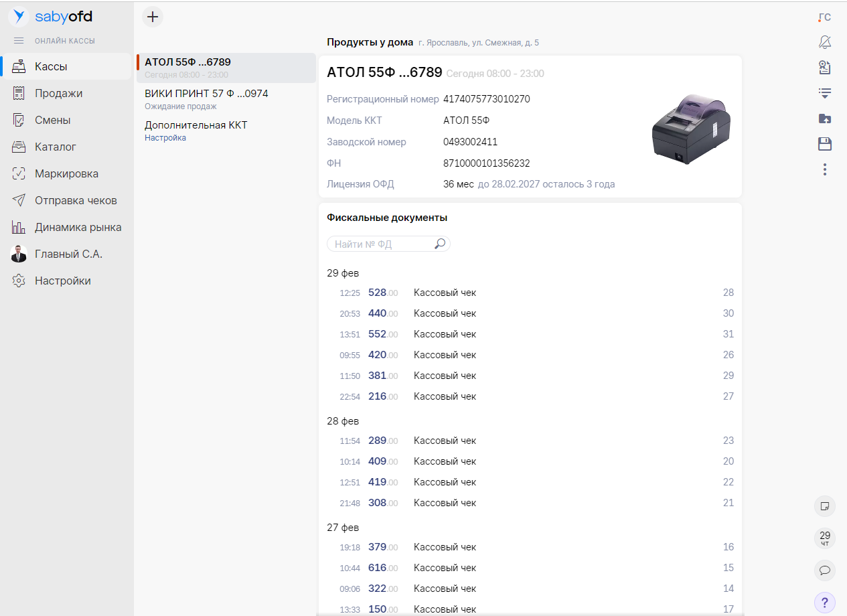Click the upload folder icon
The width and height of the screenshot is (847, 616).
[x=825, y=119]
